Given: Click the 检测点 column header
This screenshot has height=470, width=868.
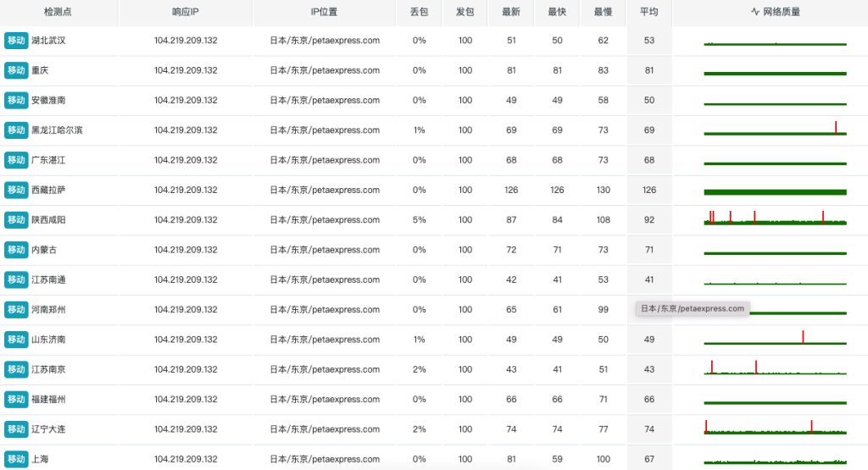Looking at the screenshot, I should (x=58, y=12).
